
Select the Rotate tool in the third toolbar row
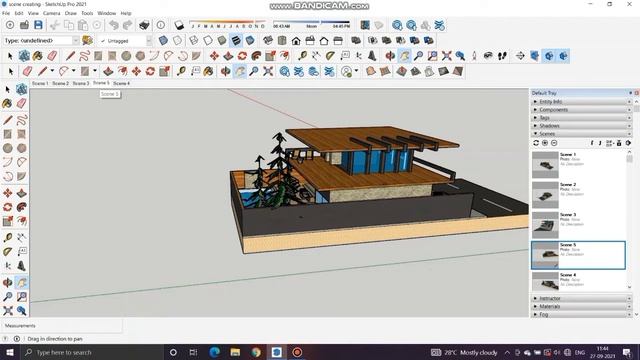(242, 56)
